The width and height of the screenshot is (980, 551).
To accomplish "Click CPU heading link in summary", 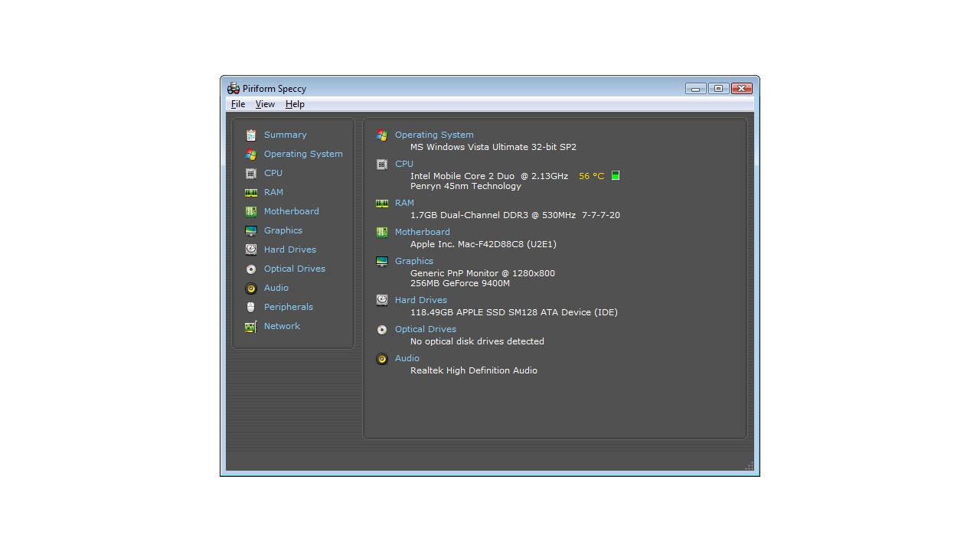I will (404, 164).
